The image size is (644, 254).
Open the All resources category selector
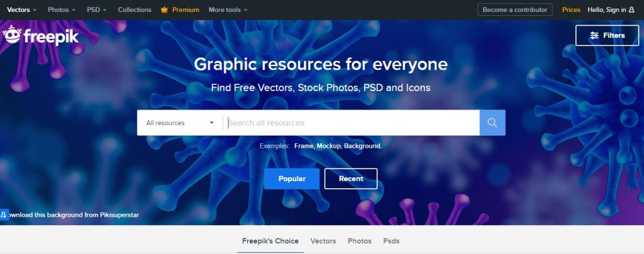pos(180,123)
